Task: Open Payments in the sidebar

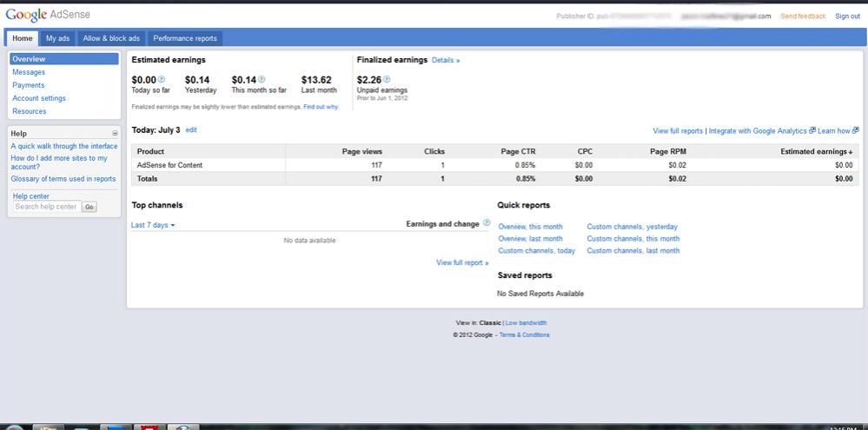Action: pos(28,85)
